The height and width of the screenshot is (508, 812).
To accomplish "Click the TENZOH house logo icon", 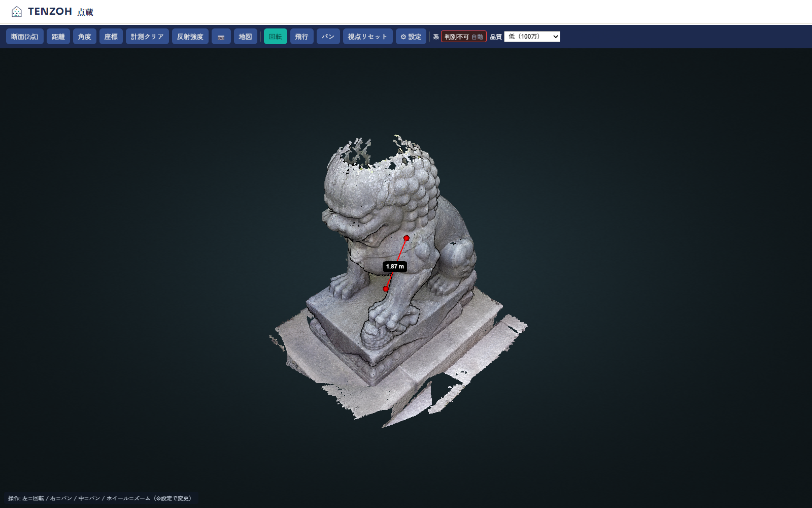I will coord(17,11).
